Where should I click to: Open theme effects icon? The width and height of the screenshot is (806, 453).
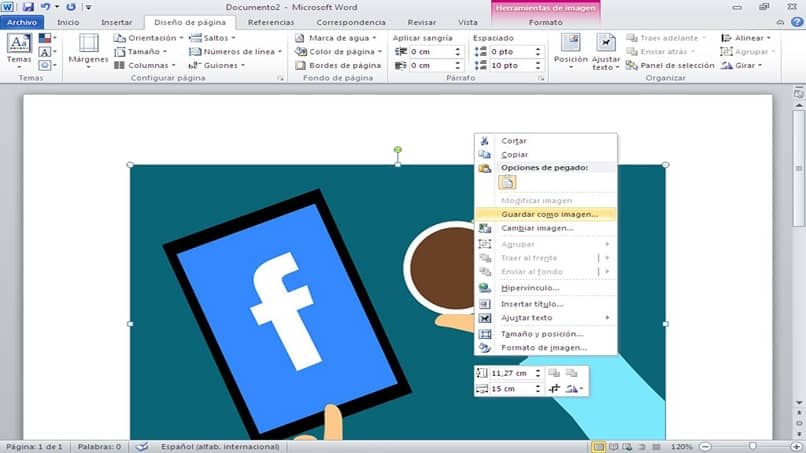pyautogui.click(x=47, y=65)
